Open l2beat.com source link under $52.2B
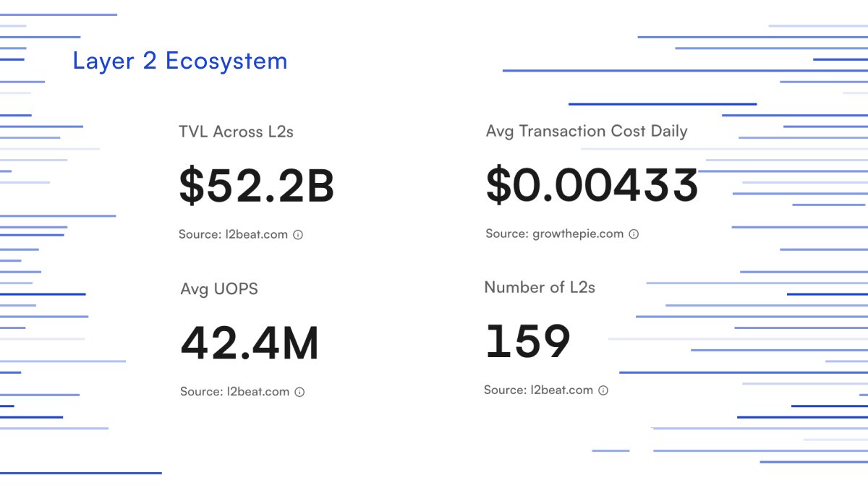This screenshot has height=488, width=868. coord(256,235)
